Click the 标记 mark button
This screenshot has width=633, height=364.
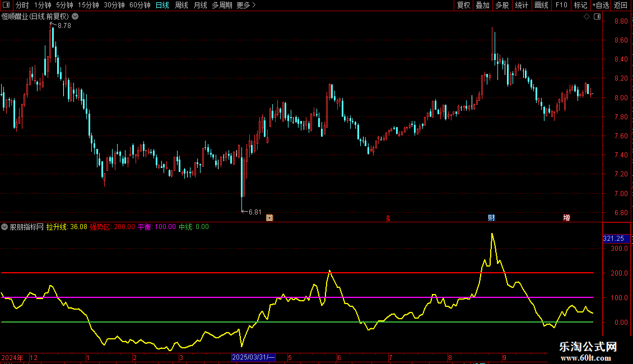tap(580, 5)
